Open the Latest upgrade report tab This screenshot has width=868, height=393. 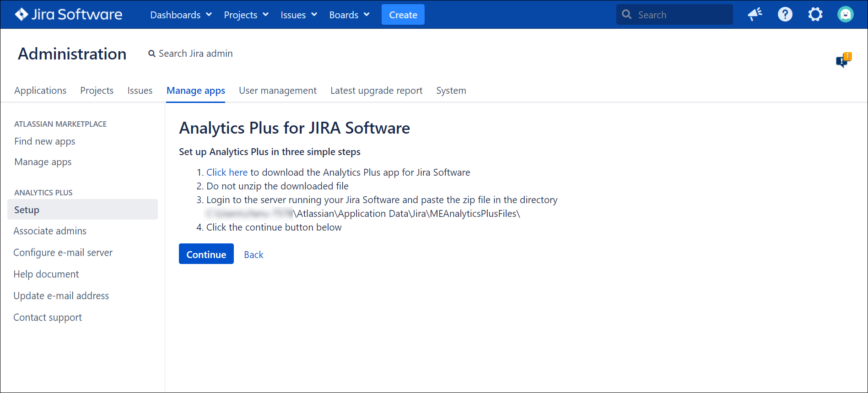(x=376, y=91)
